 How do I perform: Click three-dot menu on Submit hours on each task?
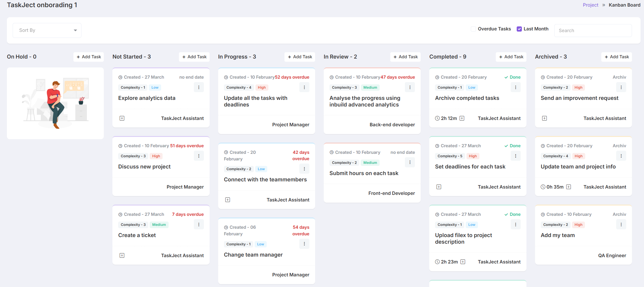[410, 162]
